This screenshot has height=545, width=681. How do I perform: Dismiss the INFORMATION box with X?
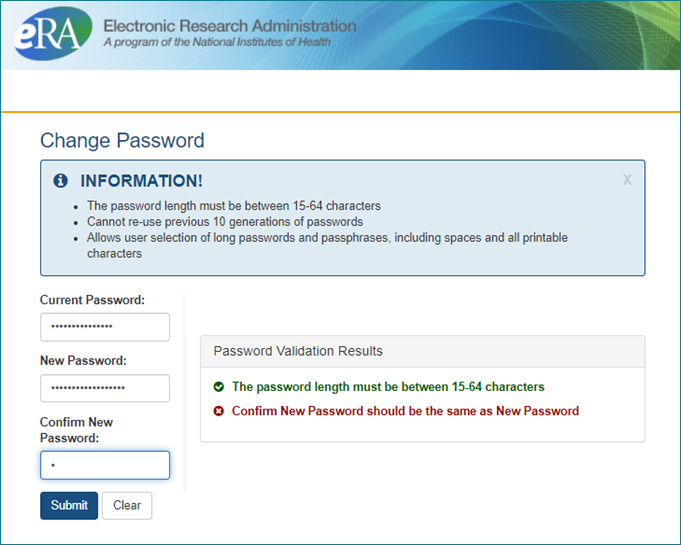click(627, 180)
